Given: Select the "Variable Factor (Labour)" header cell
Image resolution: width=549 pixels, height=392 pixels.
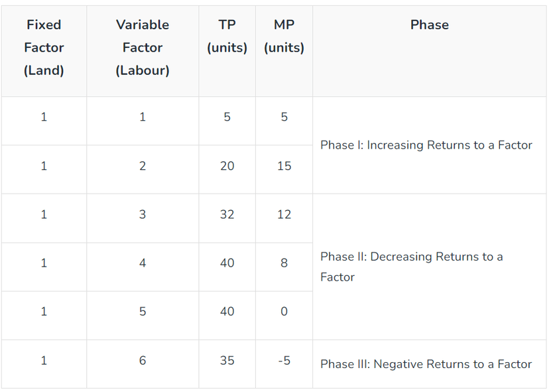Looking at the screenshot, I should click(143, 48).
